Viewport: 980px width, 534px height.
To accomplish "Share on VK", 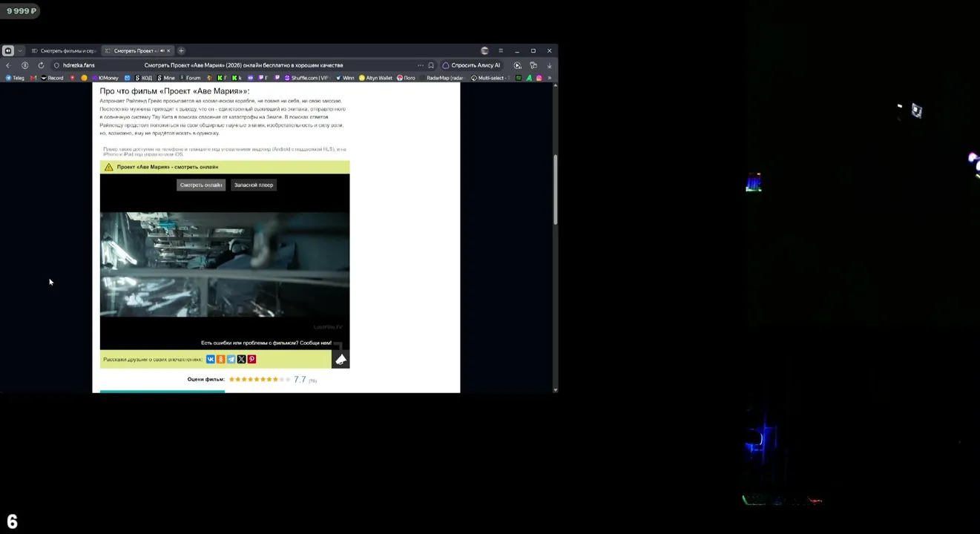I will [x=211, y=359].
